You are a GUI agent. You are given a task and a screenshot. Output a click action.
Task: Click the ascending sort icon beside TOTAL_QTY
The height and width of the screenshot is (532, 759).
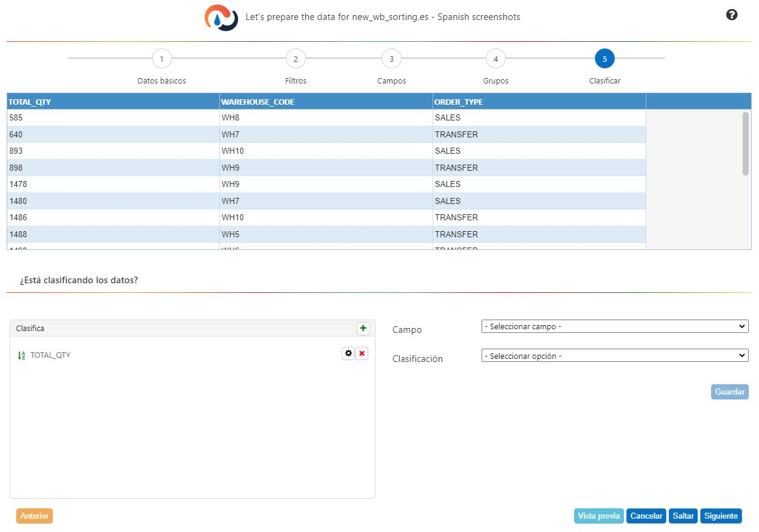pos(22,355)
